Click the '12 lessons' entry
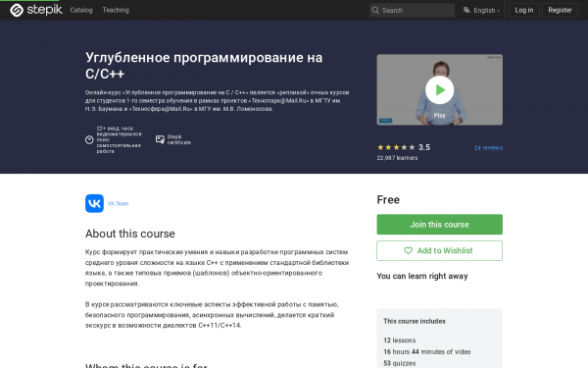588x368 pixels. (x=400, y=341)
